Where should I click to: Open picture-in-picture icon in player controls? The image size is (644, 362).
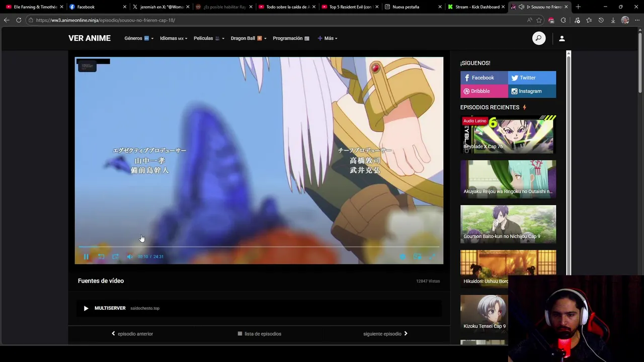tap(417, 256)
